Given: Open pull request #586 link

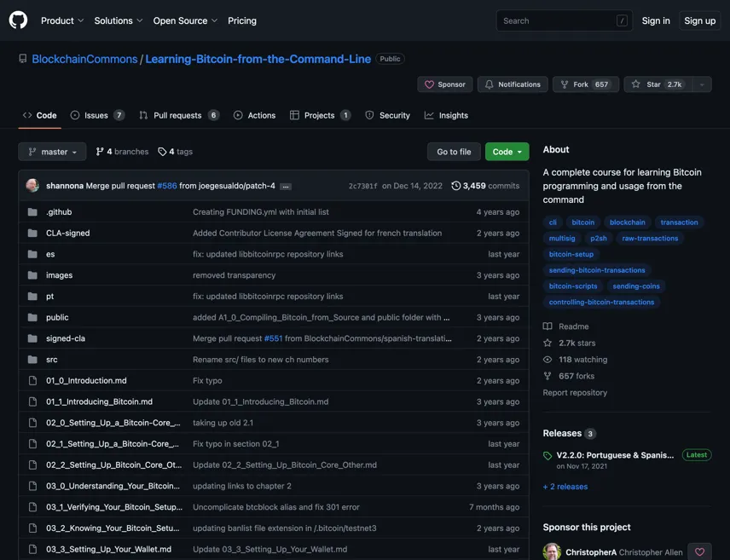Looking at the screenshot, I should 167,186.
